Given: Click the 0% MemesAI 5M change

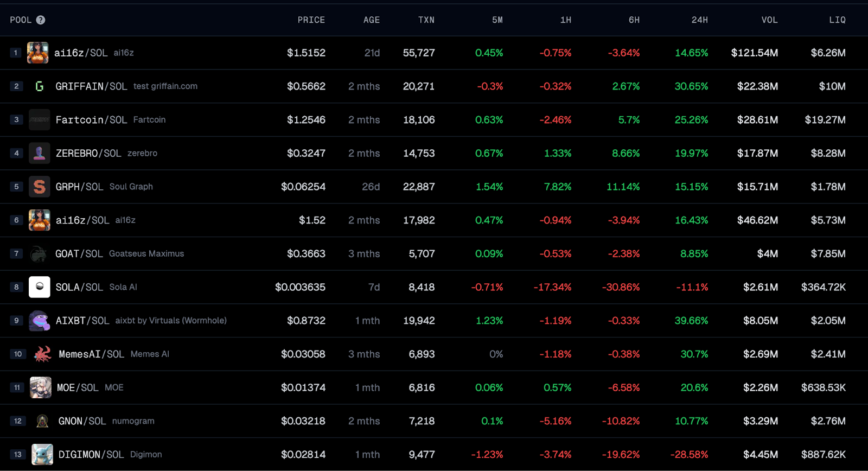Looking at the screenshot, I should pyautogui.click(x=496, y=354).
